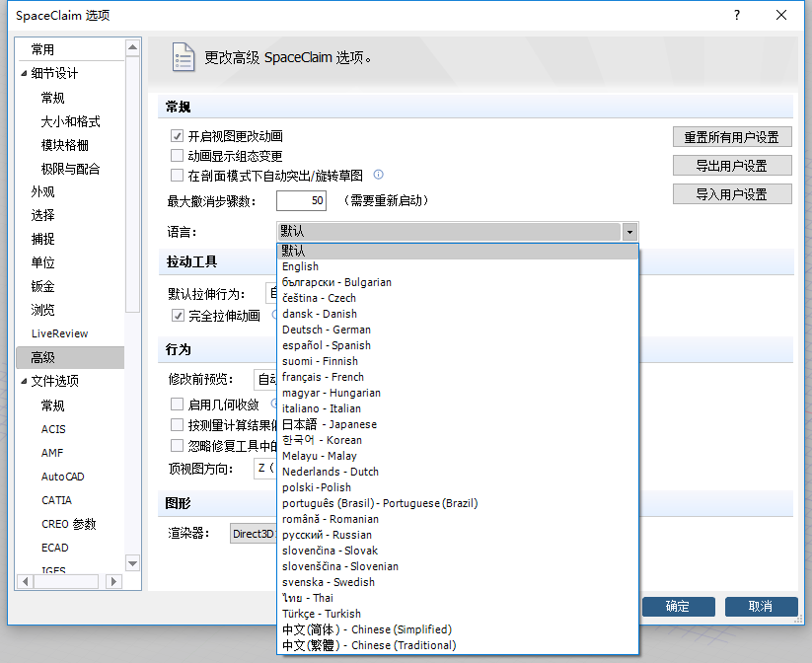Image resolution: width=812 pixels, height=663 pixels.
Task: Choose slovenščina - Slovenian language
Action: tap(458, 566)
